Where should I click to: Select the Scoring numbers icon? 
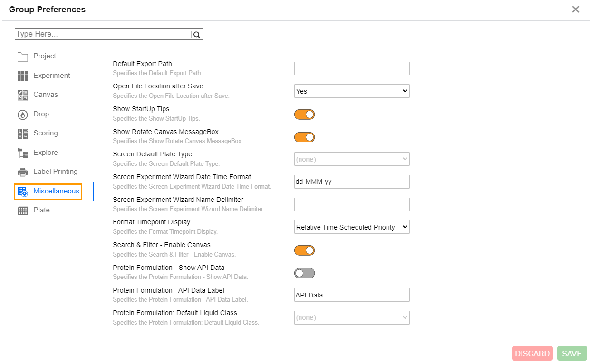(x=23, y=134)
